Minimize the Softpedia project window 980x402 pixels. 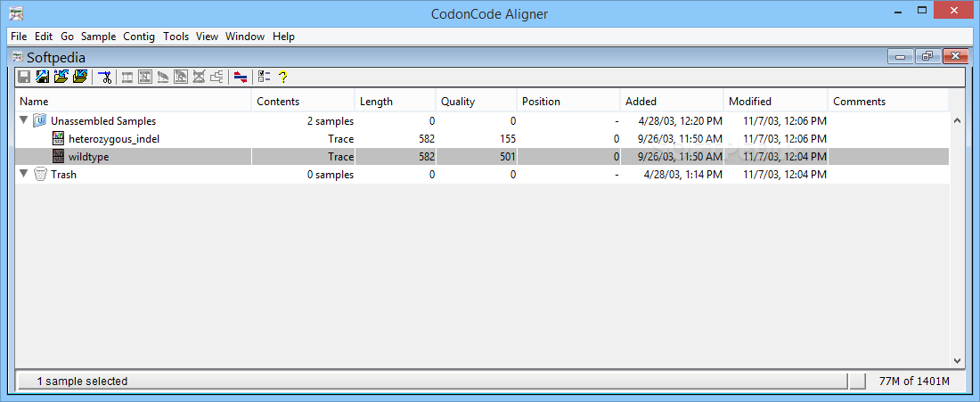(x=901, y=57)
